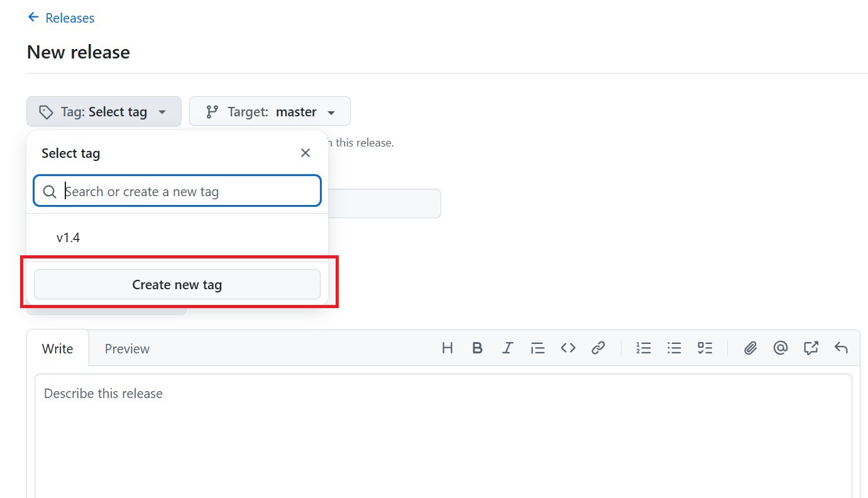This screenshot has width=868, height=498.
Task: Switch to the Preview tab
Action: tap(127, 348)
